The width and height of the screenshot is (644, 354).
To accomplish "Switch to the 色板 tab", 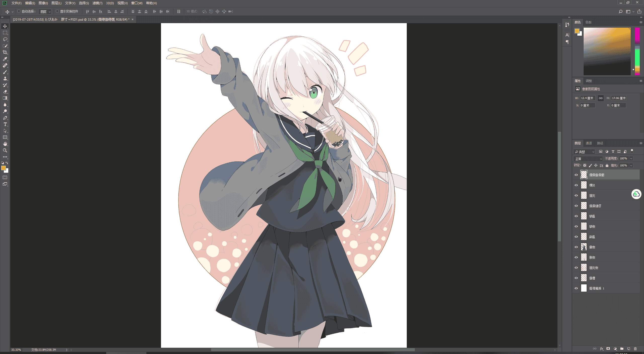I will click(588, 22).
